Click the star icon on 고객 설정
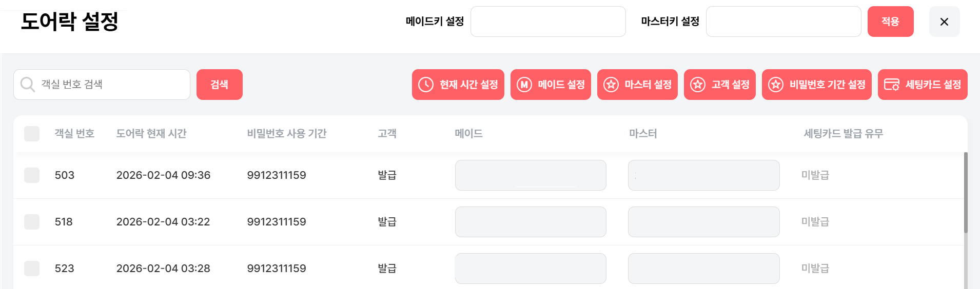 point(697,85)
